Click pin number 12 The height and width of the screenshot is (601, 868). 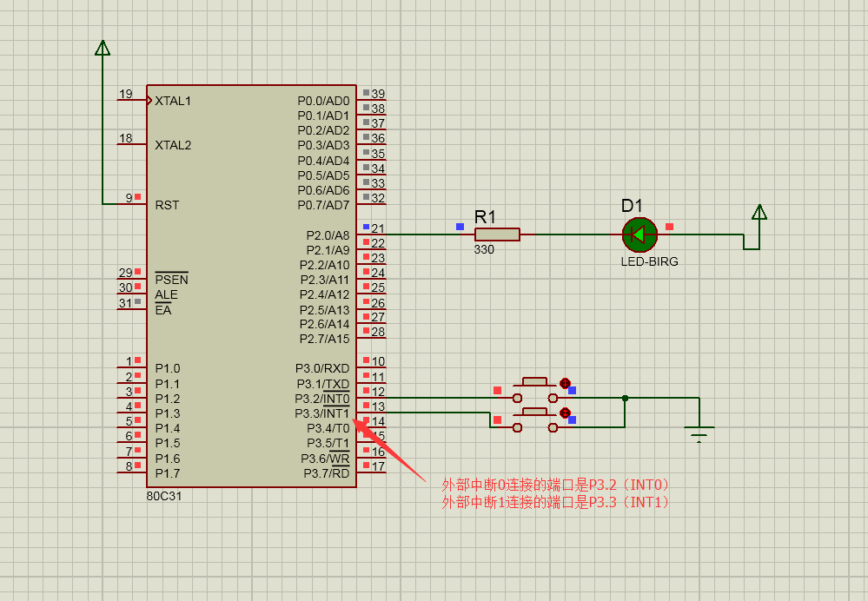[378, 392]
